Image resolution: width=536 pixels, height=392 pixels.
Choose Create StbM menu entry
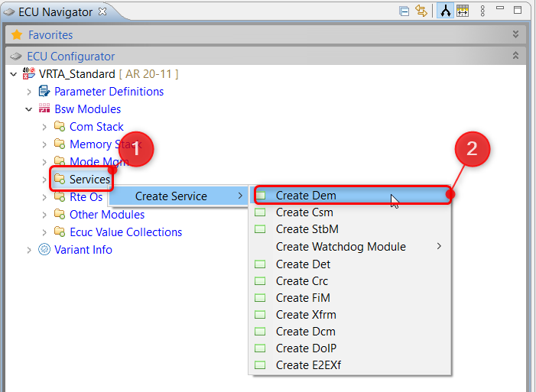click(x=350, y=229)
